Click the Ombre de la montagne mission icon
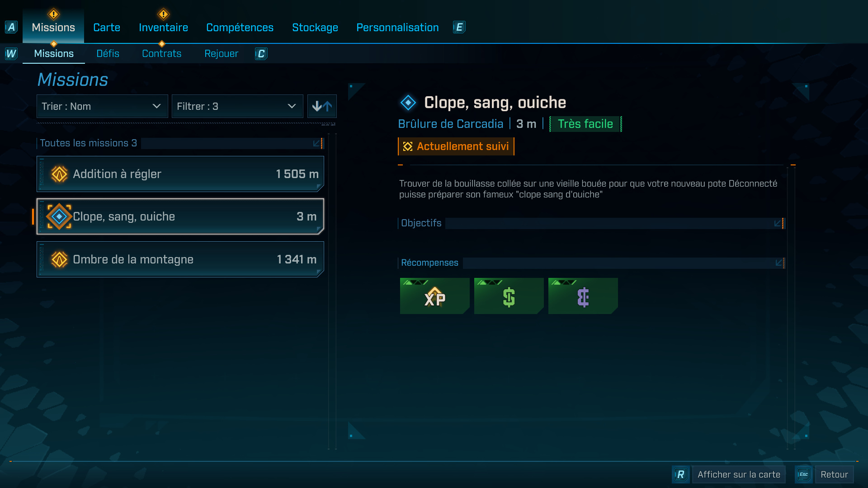Screen dimensions: 868x488 pos(59,259)
